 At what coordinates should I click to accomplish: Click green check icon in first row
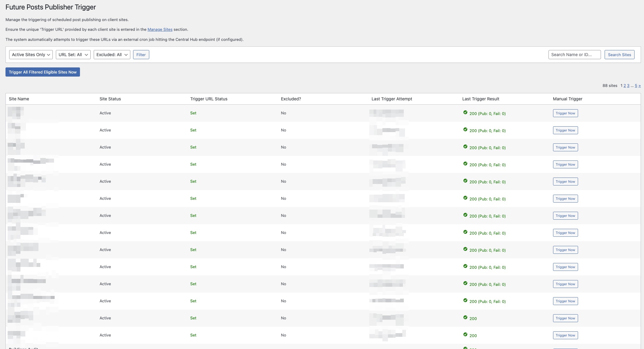tap(465, 113)
